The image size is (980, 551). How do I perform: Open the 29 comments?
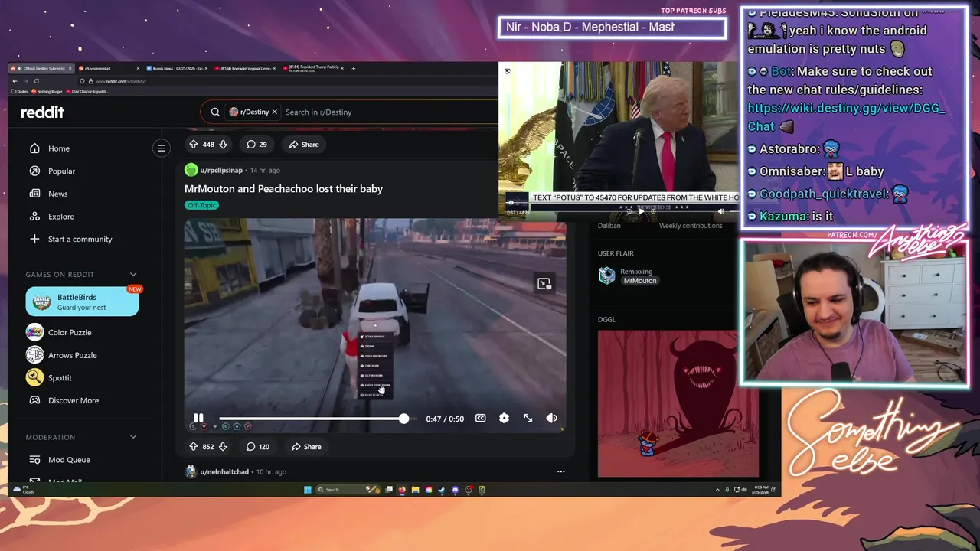pos(256,144)
